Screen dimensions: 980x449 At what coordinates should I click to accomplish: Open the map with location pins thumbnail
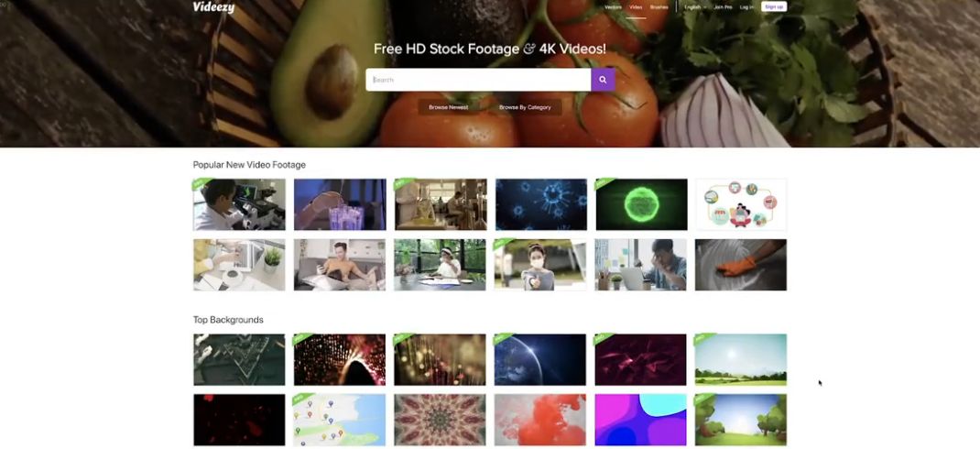[340, 420]
